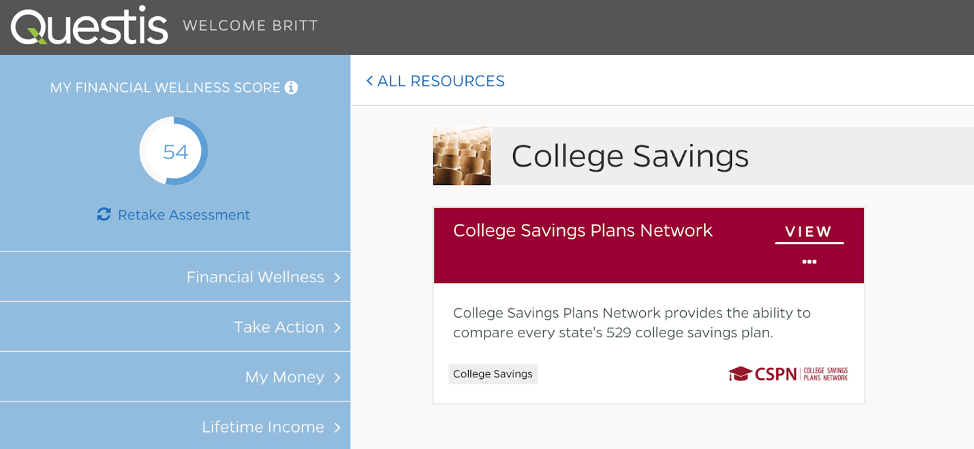This screenshot has width=974, height=449.
Task: Click the CSPN graduation cap logo
Action: (740, 374)
